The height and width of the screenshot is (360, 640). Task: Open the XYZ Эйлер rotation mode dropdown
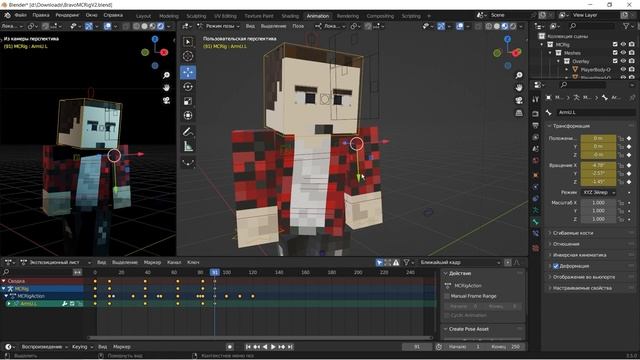[x=598, y=192]
